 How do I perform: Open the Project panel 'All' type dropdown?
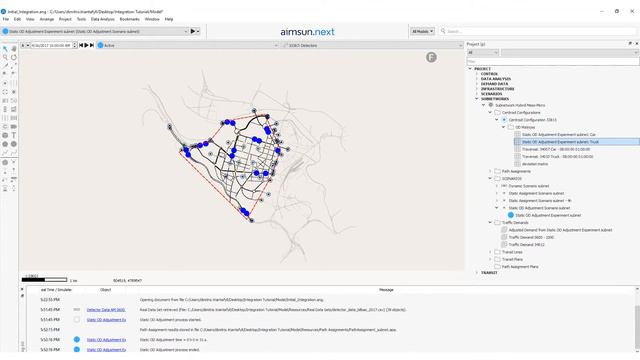tap(483, 53)
